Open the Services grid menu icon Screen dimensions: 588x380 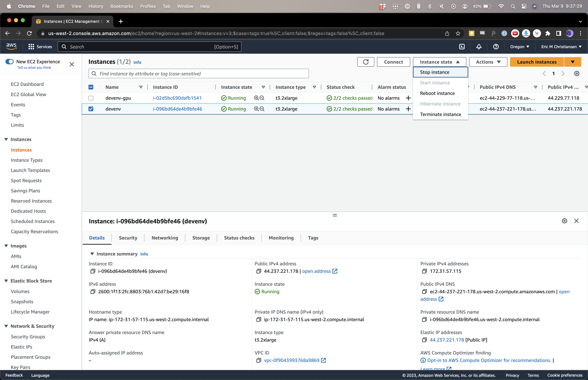pyautogui.click(x=31, y=47)
